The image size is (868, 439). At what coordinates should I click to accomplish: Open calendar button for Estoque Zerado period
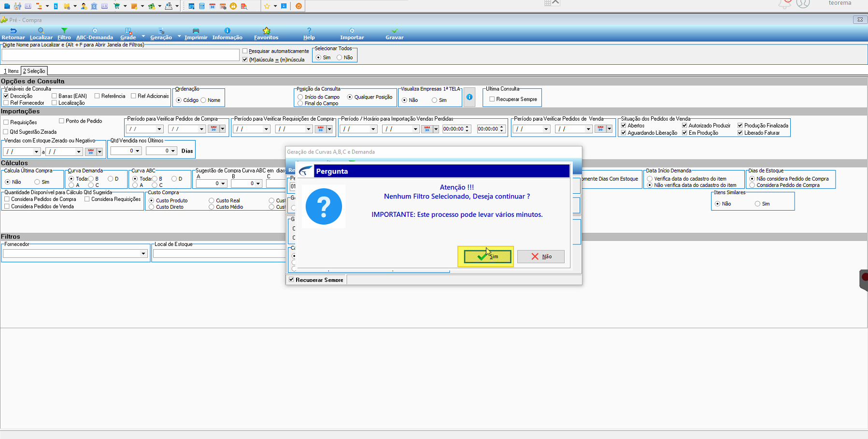91,152
